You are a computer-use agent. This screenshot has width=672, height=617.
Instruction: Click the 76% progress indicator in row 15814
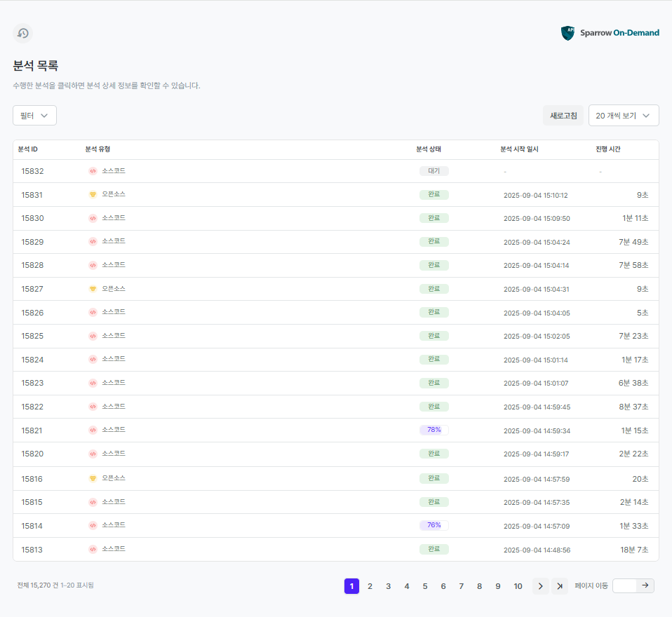(x=434, y=525)
